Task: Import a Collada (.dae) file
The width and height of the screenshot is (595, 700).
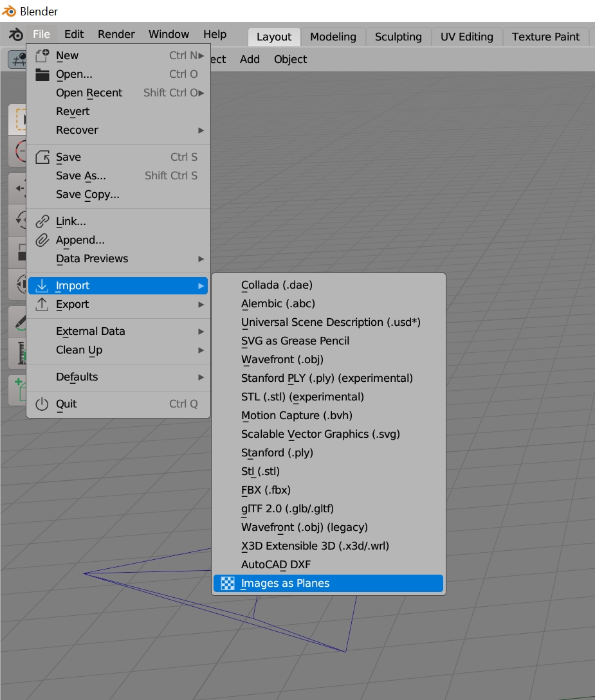Action: tap(328, 285)
